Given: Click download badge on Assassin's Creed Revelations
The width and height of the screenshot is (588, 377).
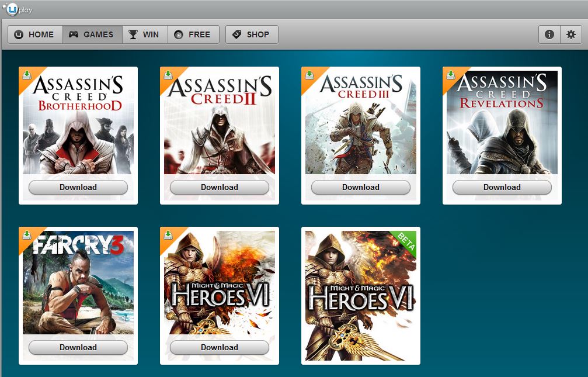Looking at the screenshot, I should (451, 75).
